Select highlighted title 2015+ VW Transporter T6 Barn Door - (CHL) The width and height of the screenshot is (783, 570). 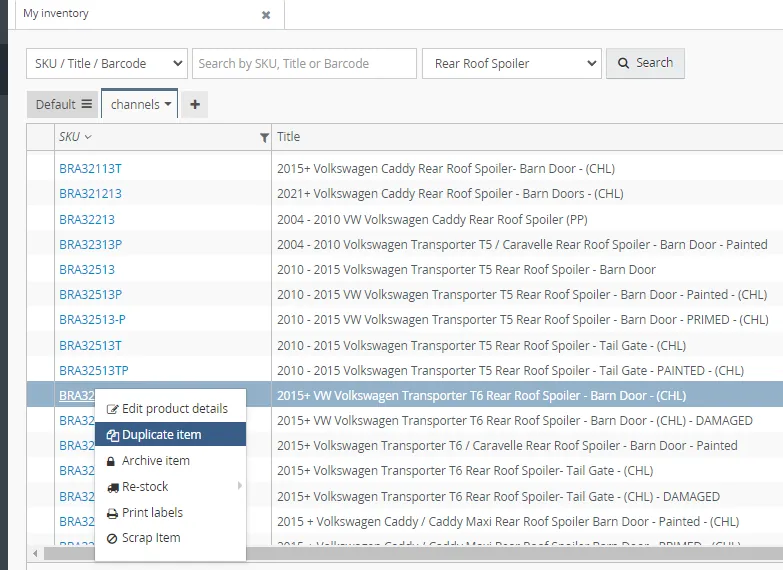481,396
